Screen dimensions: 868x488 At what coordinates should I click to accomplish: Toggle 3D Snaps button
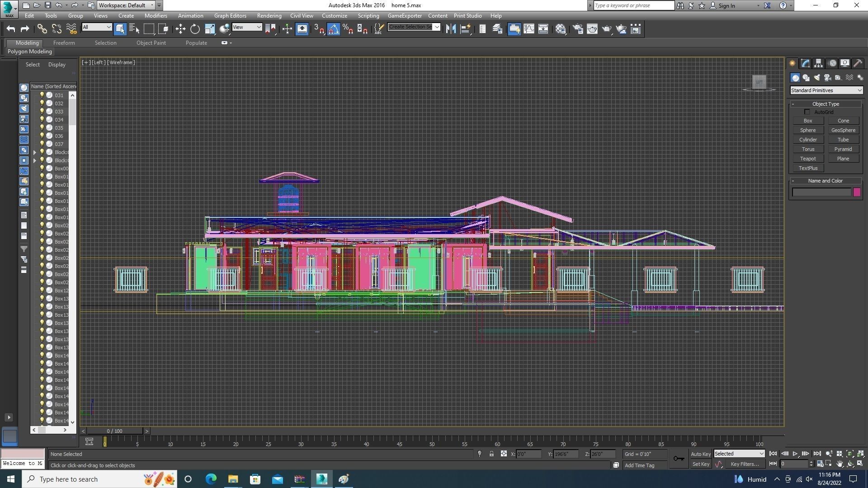pyautogui.click(x=319, y=29)
